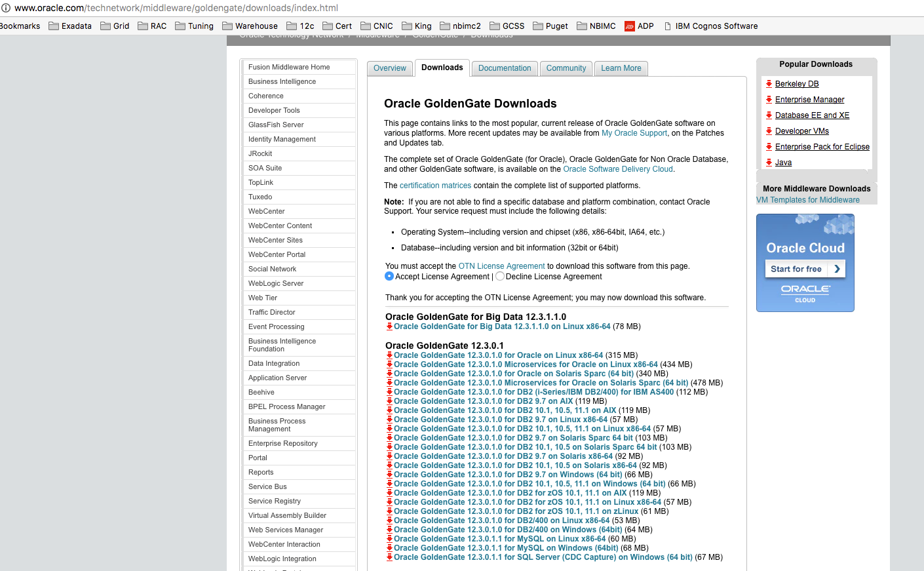This screenshot has width=924, height=571.
Task: Click the download icon next to Developer VMs
Action: tap(769, 130)
